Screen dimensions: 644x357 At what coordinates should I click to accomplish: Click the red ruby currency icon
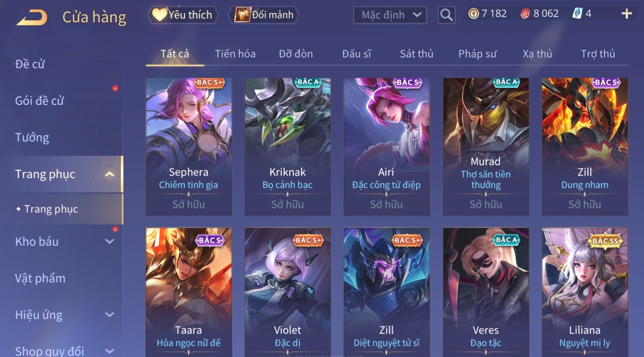(525, 14)
